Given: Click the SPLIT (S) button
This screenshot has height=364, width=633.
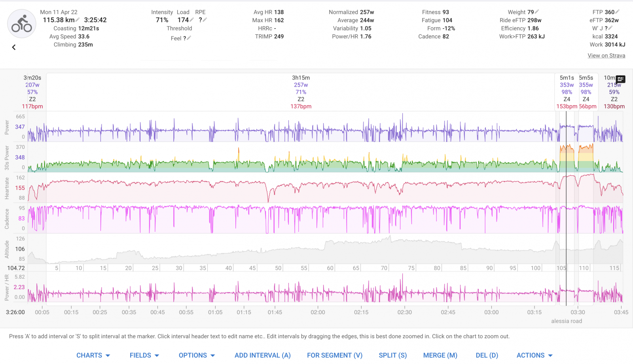Looking at the screenshot, I should click(x=392, y=355).
